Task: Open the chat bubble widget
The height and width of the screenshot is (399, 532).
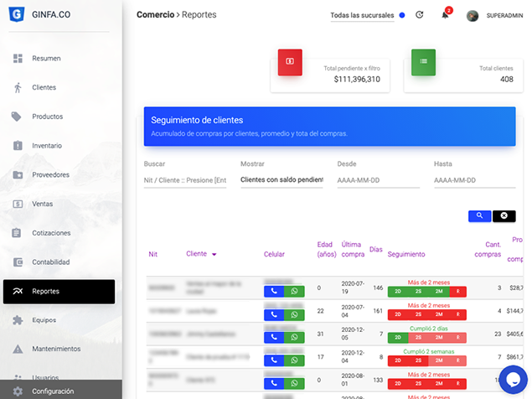Action: [511, 378]
